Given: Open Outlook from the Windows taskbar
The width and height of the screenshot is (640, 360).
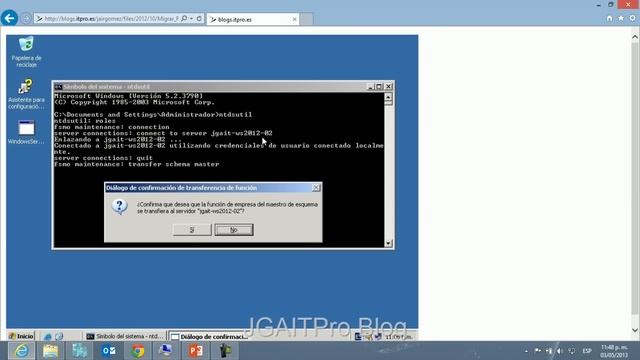Looking at the screenshot, I should coord(109,351).
